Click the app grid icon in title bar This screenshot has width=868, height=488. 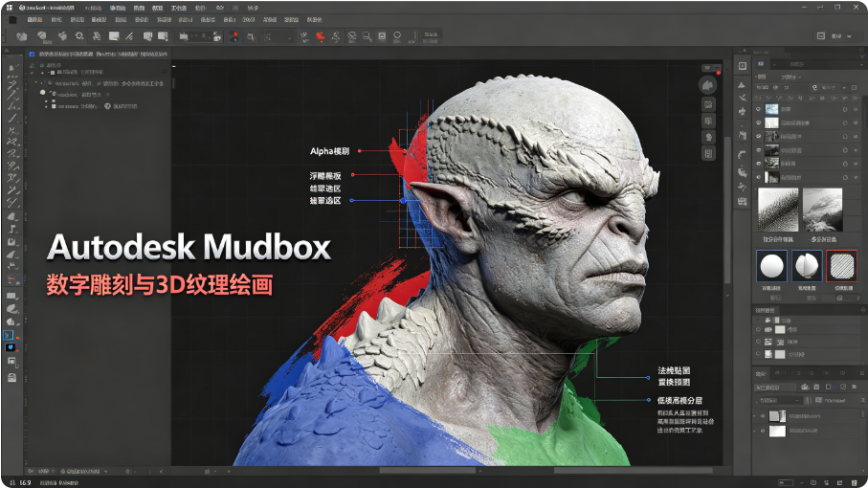[9, 8]
